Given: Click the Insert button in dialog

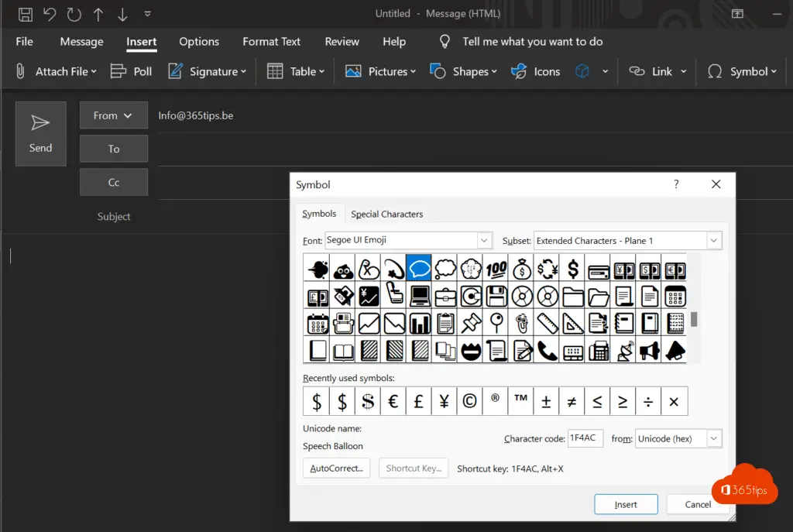Looking at the screenshot, I should pos(626,504).
